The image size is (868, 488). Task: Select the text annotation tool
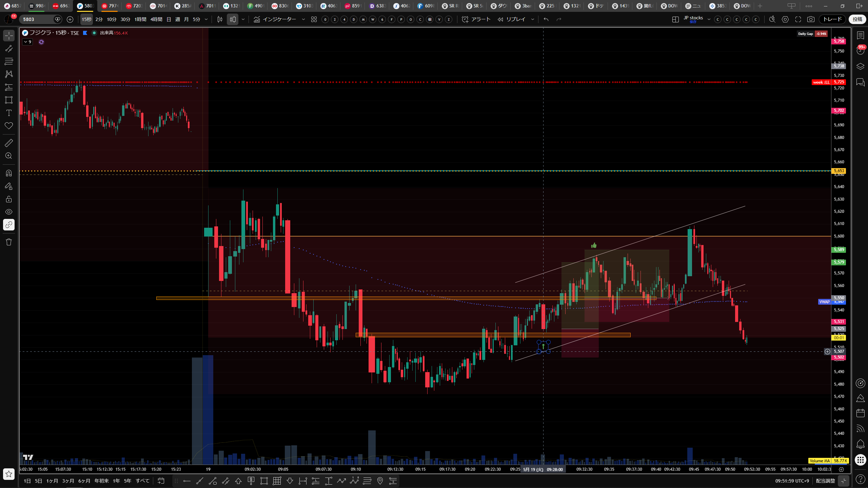tap(9, 113)
